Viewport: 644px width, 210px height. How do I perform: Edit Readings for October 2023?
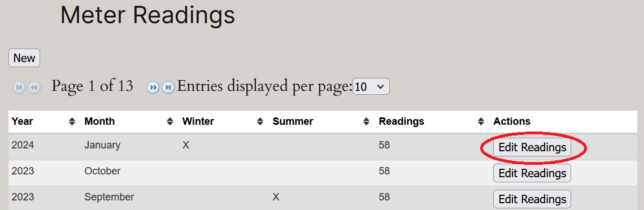tap(532, 173)
